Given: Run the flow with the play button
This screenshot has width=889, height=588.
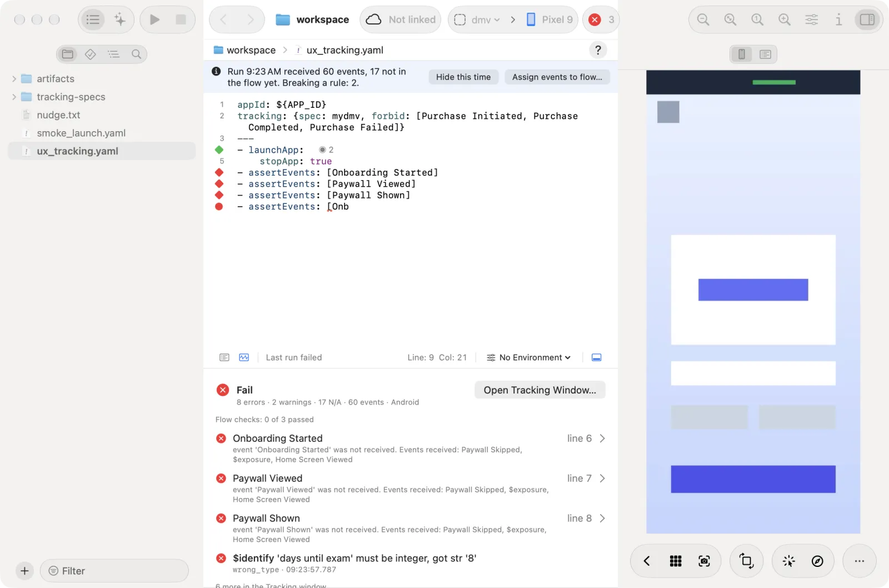Looking at the screenshot, I should pos(155,19).
